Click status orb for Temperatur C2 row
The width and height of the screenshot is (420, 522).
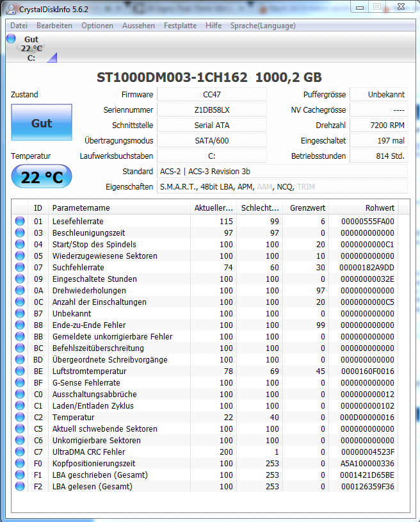[x=20, y=417]
